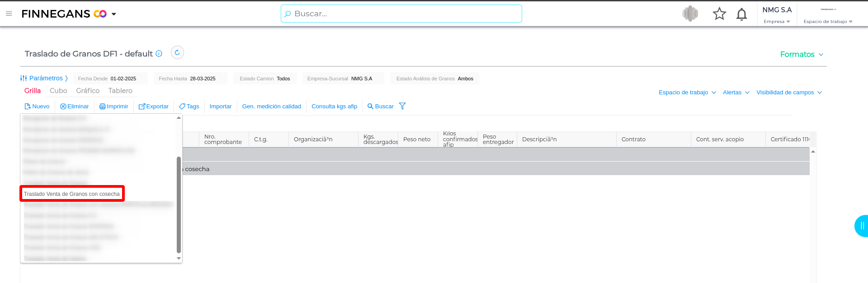Image resolution: width=868 pixels, height=283 pixels.
Task: Sort by Kgs. descargados column
Action: coord(378,139)
